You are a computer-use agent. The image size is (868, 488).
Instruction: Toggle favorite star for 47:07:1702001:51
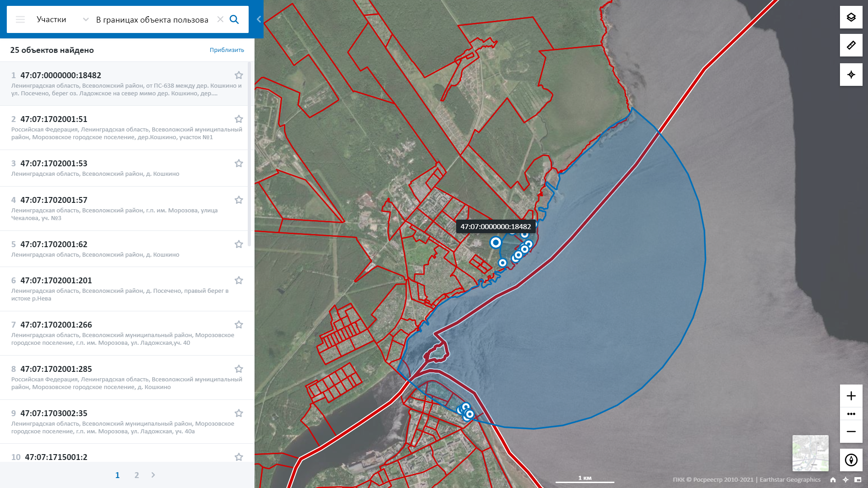(x=239, y=119)
